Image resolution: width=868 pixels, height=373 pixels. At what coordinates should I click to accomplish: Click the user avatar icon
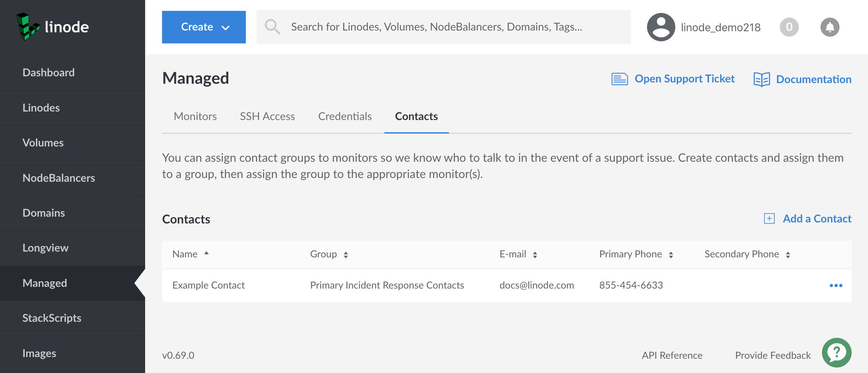(x=661, y=27)
